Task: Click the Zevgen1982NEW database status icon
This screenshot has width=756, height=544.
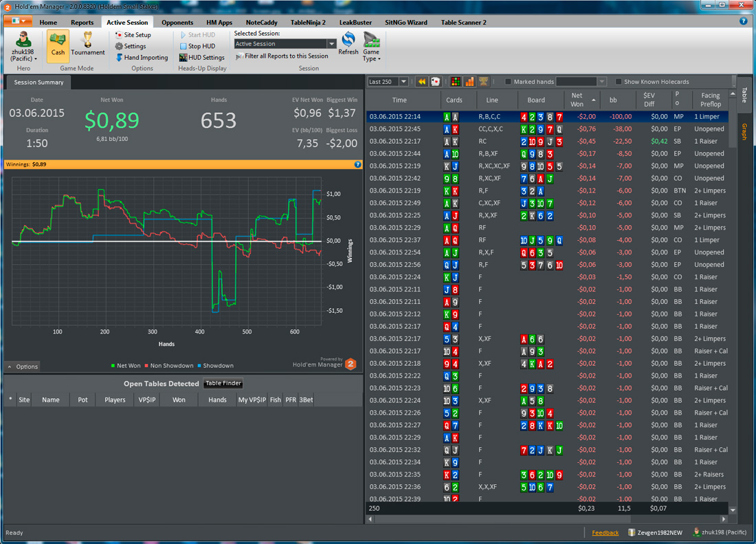Action: [x=631, y=532]
